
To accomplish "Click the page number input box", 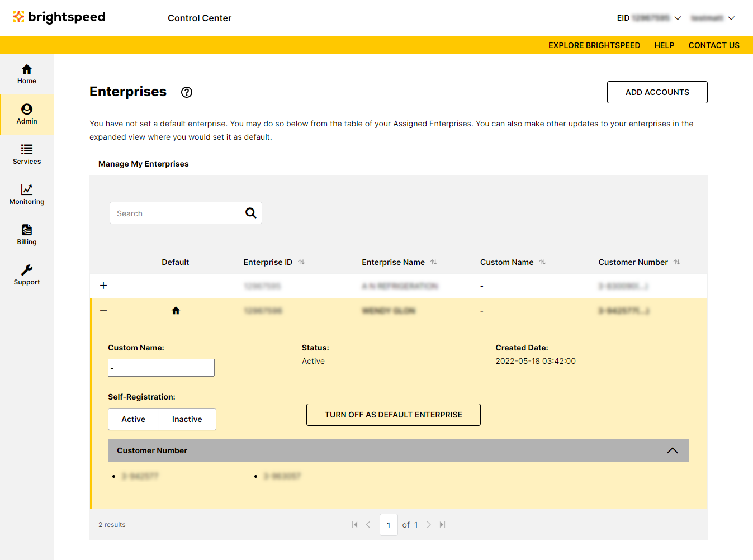I will point(389,525).
